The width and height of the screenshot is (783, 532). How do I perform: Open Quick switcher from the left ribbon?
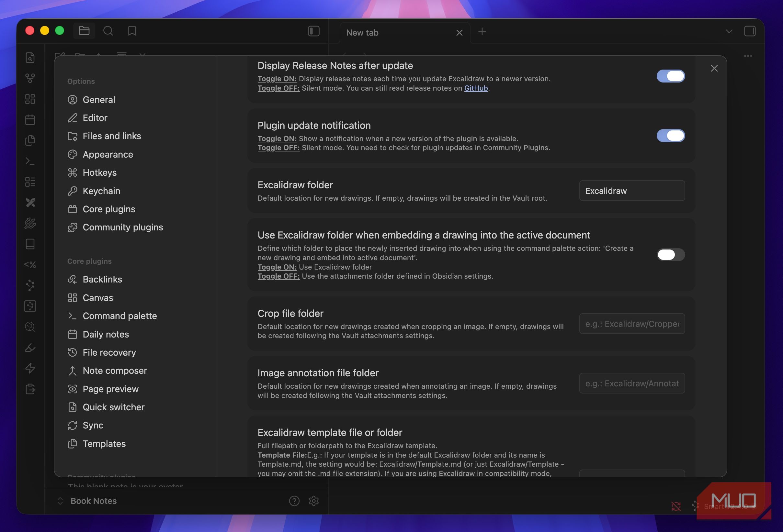[x=30, y=58]
